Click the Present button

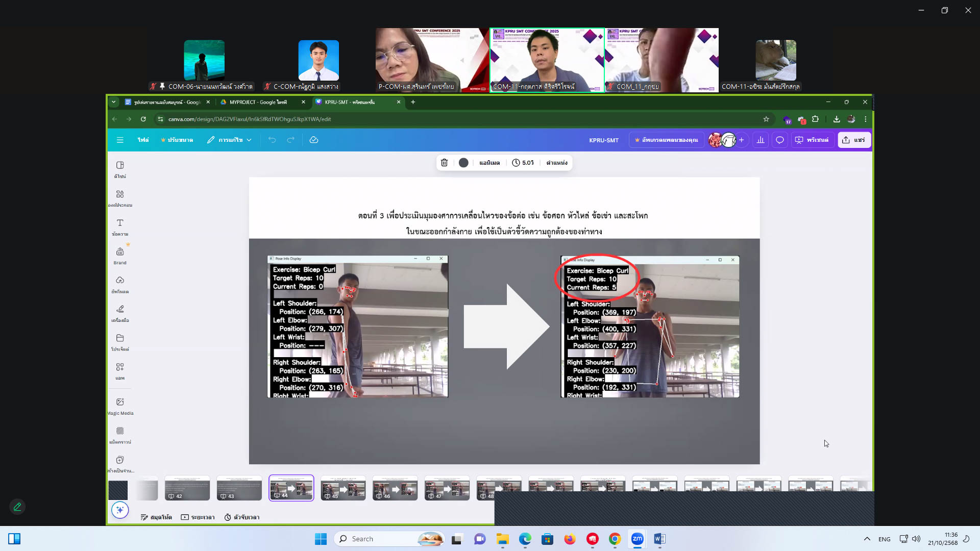coord(812,140)
